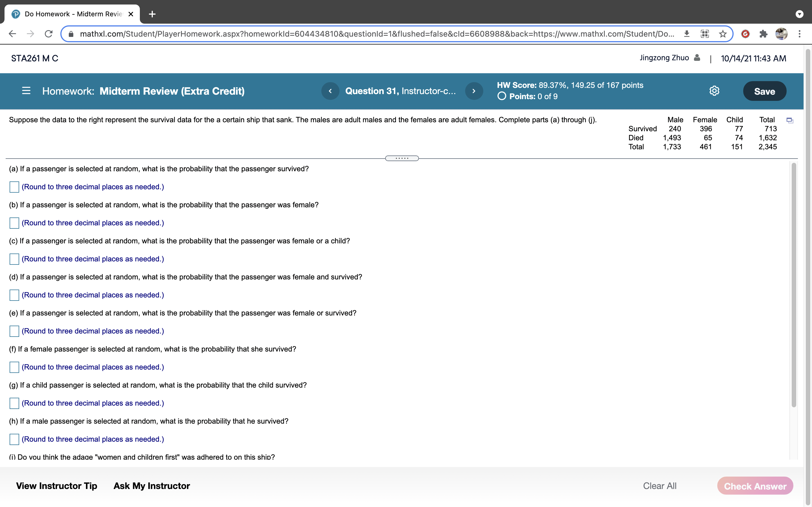Click the Chrome extensions puzzle icon
Viewport: 812px width, 507px height.
[x=763, y=34]
